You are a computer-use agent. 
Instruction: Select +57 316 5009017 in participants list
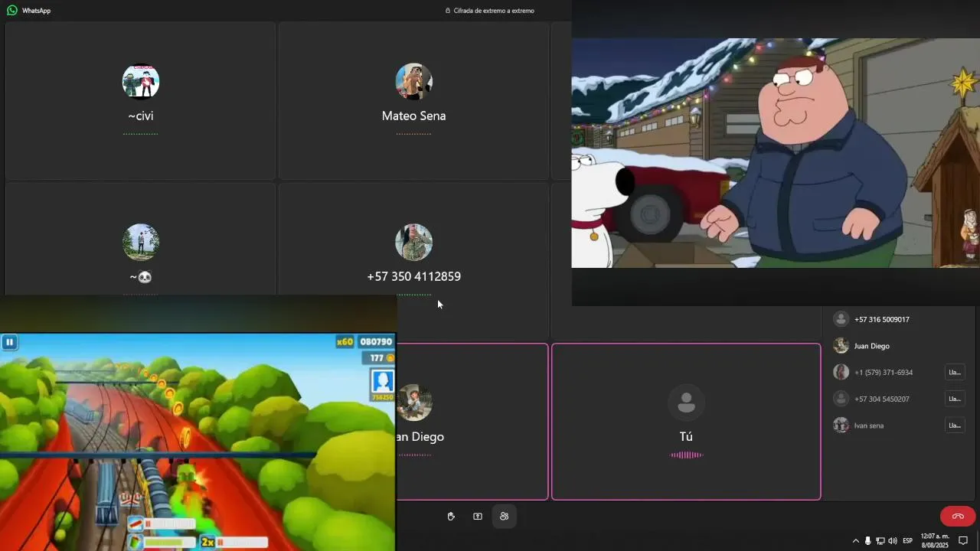tap(897, 319)
